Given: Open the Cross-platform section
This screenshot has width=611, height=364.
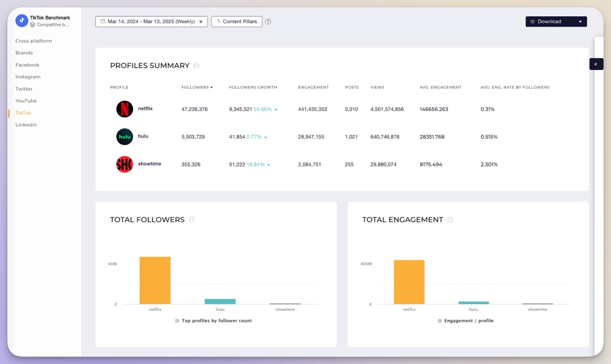Looking at the screenshot, I should click(x=34, y=41).
